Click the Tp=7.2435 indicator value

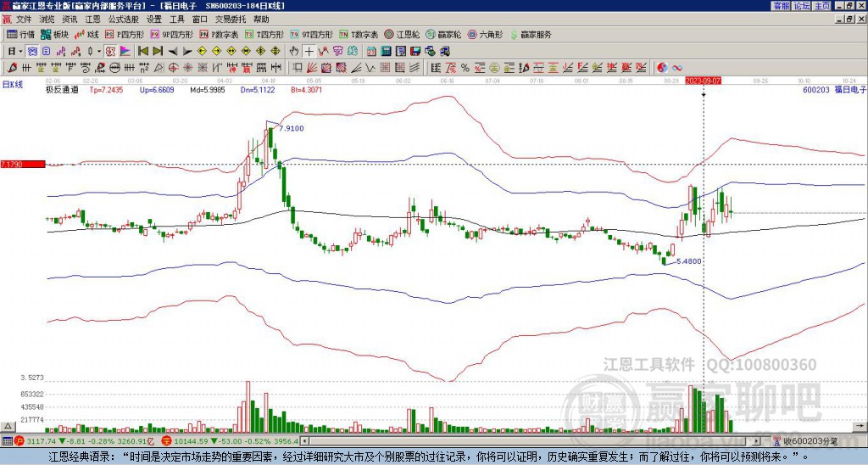[x=106, y=89]
